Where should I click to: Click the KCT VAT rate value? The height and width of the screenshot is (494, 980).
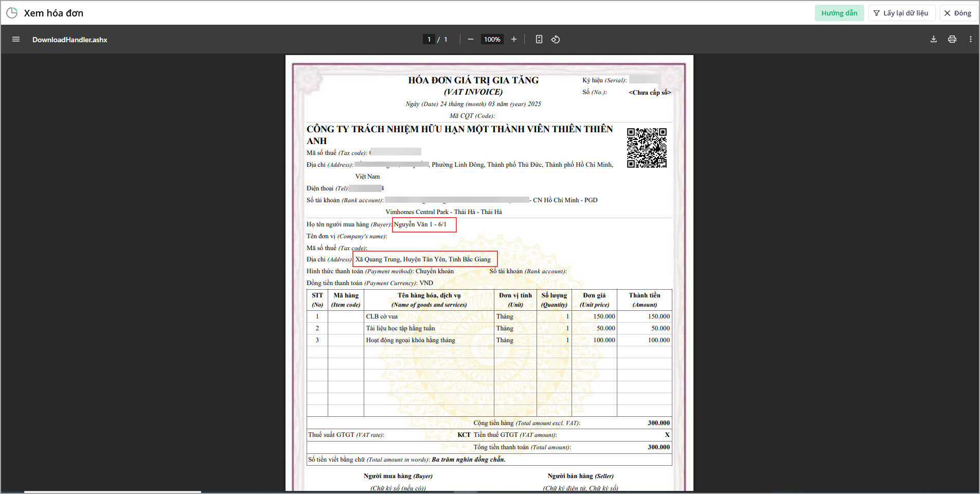[464, 435]
